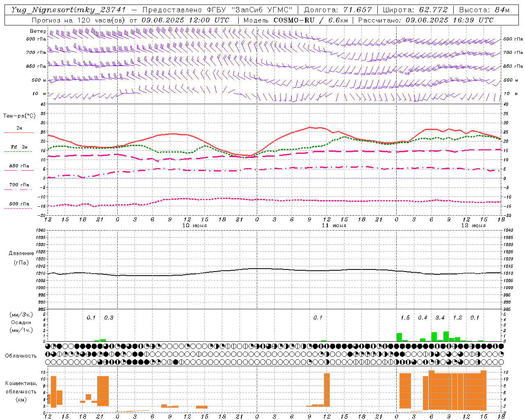Screen dimensions: 525x420
Task: Click the 1.2 precipitation value
Action: coord(457,318)
